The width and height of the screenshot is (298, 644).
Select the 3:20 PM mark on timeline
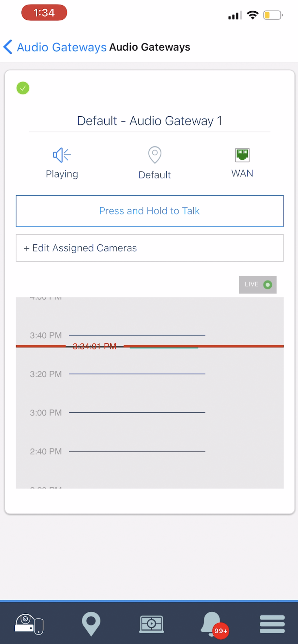tap(45, 374)
